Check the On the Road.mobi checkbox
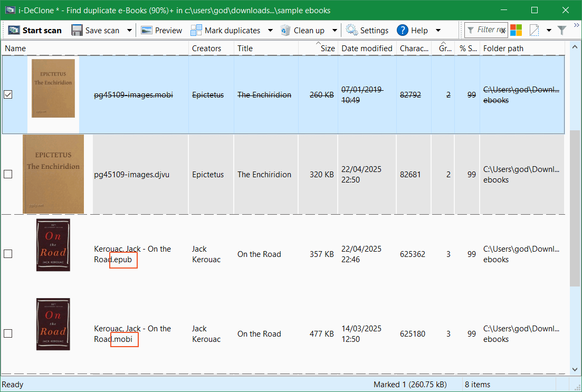 coord(8,333)
